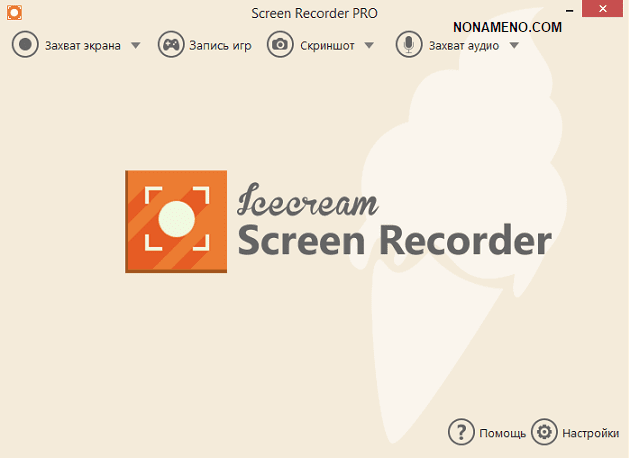
Task: Click the NONAMENO.COM watermark text
Action: tap(508, 27)
